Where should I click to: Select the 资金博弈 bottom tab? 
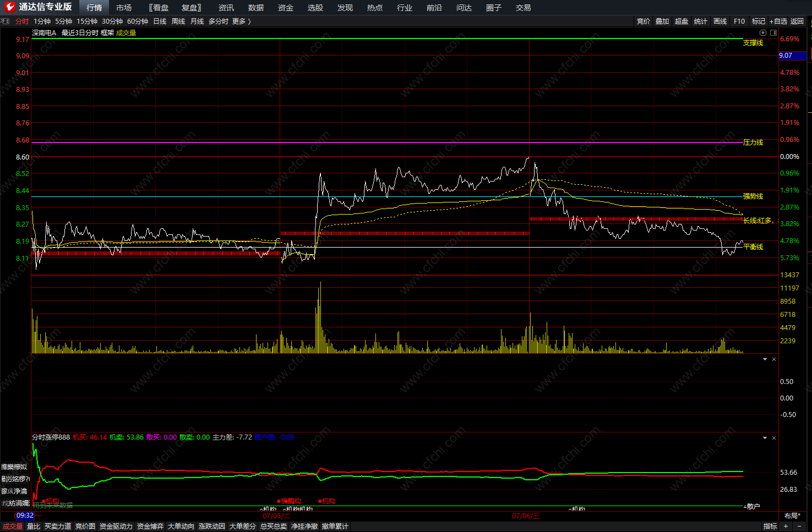click(150, 526)
